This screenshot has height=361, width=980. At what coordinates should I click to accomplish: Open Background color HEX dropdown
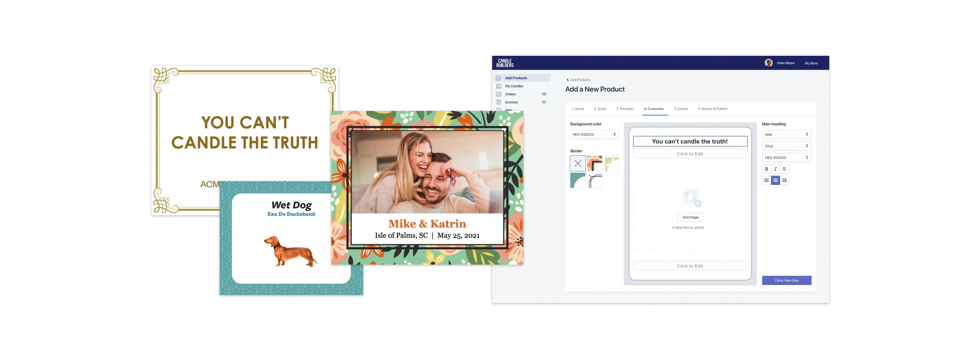coord(594,134)
